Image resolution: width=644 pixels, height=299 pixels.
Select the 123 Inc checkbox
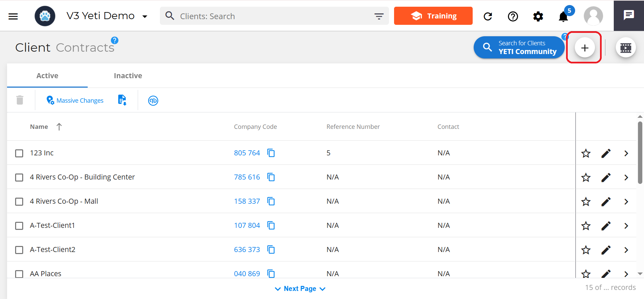click(x=19, y=153)
